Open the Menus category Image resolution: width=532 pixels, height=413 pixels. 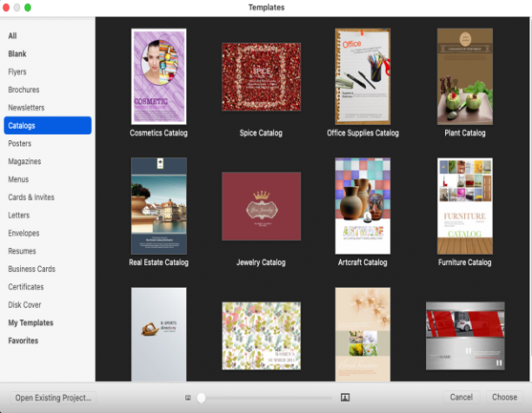click(18, 179)
